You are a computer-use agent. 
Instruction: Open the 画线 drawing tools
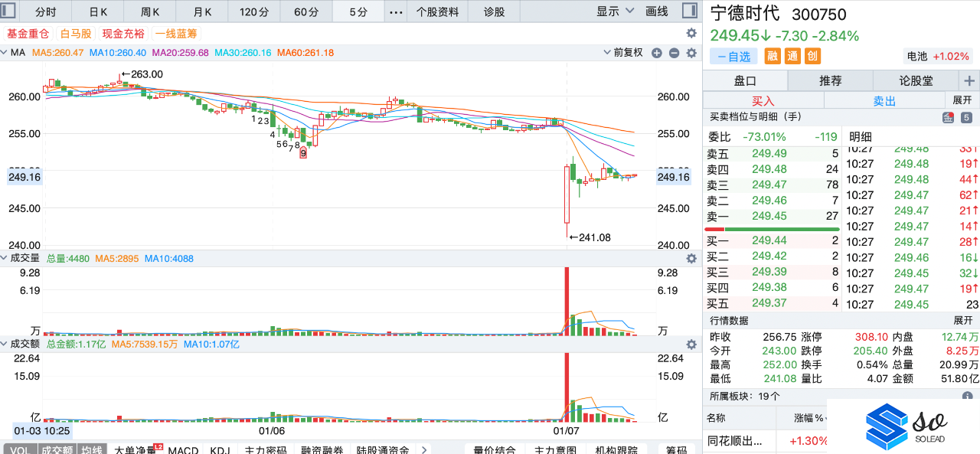[x=657, y=11]
